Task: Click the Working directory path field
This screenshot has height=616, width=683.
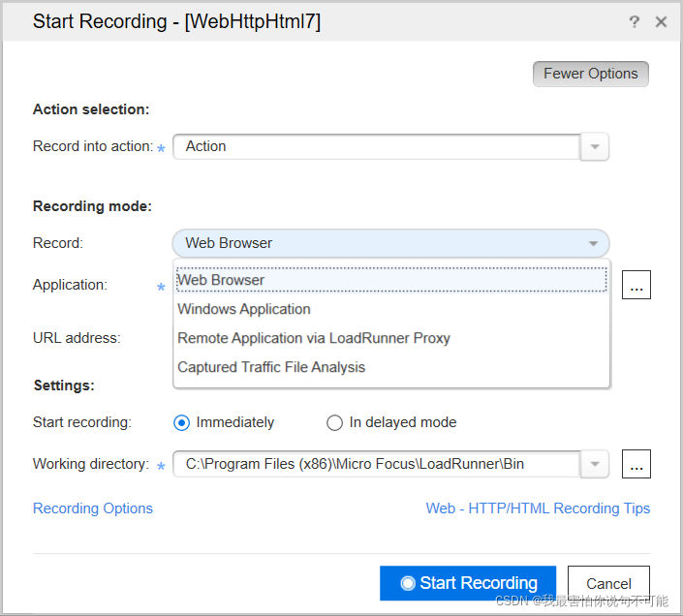Action: point(376,464)
